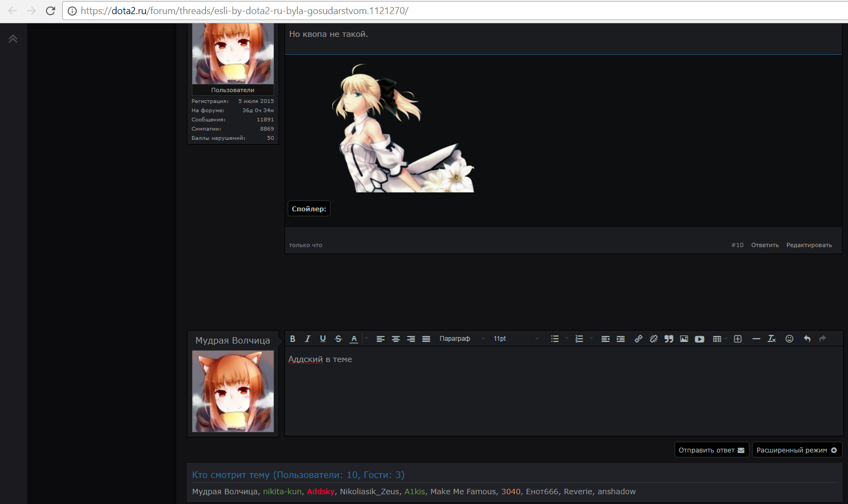Screen dimensions: 848x504
Task: Click Отправить ответ button
Action: pos(711,449)
